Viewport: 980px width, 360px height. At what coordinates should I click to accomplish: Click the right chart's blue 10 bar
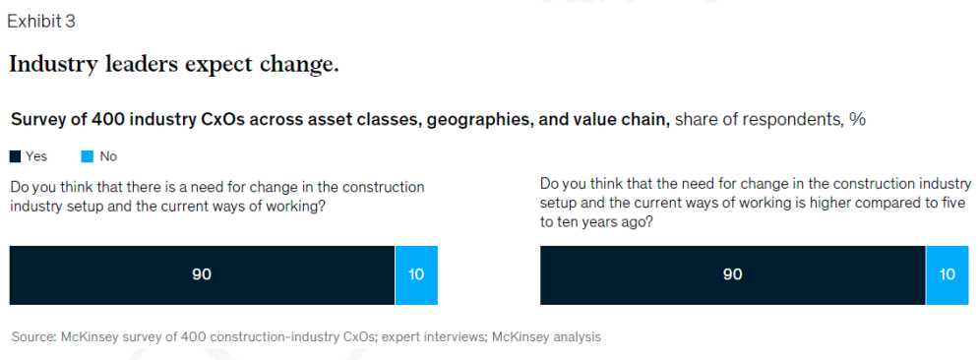click(x=948, y=275)
